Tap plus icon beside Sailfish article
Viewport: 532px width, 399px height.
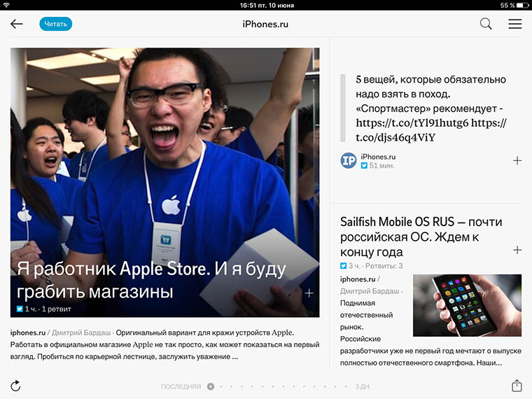pyautogui.click(x=517, y=250)
